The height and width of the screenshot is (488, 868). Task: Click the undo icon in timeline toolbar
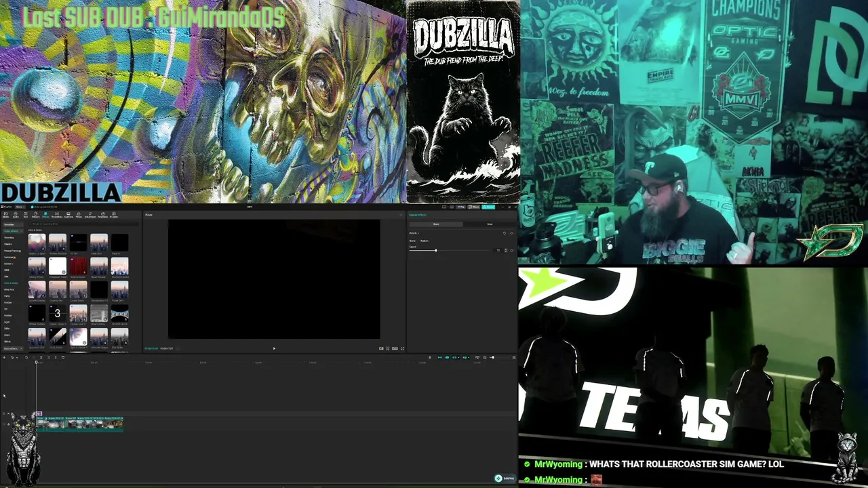pyautogui.click(x=26, y=357)
